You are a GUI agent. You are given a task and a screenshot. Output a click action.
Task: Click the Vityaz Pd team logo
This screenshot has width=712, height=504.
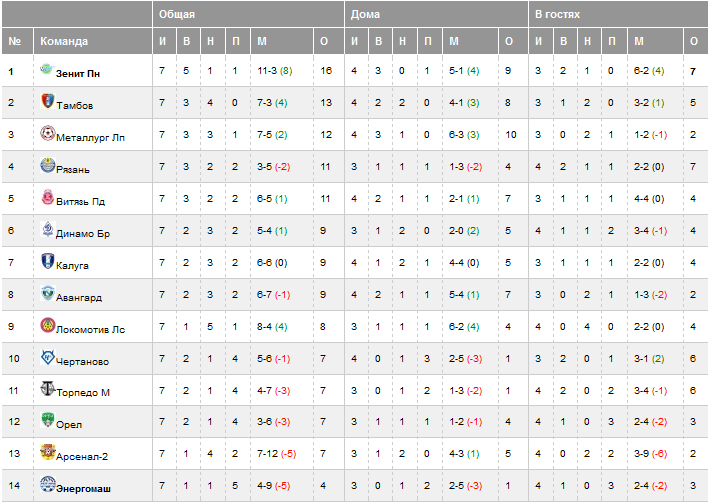click(48, 198)
